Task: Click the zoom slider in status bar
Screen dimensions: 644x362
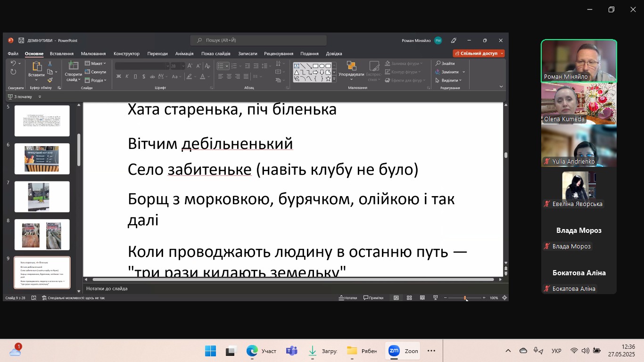Action: tap(465, 298)
